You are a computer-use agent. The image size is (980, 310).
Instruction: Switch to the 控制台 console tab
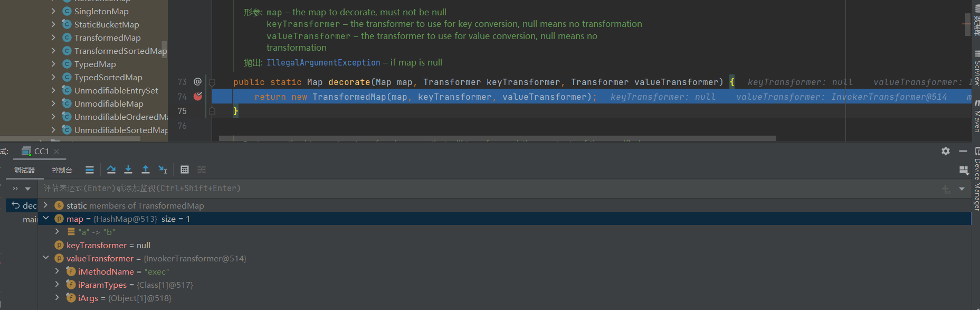(x=62, y=170)
